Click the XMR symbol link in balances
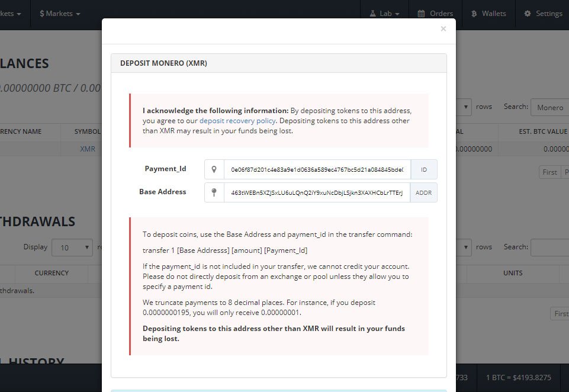 88,149
